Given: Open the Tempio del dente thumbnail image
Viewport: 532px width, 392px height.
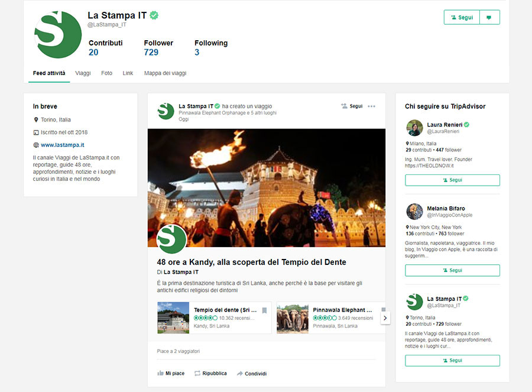Looking at the screenshot, I should [x=173, y=318].
